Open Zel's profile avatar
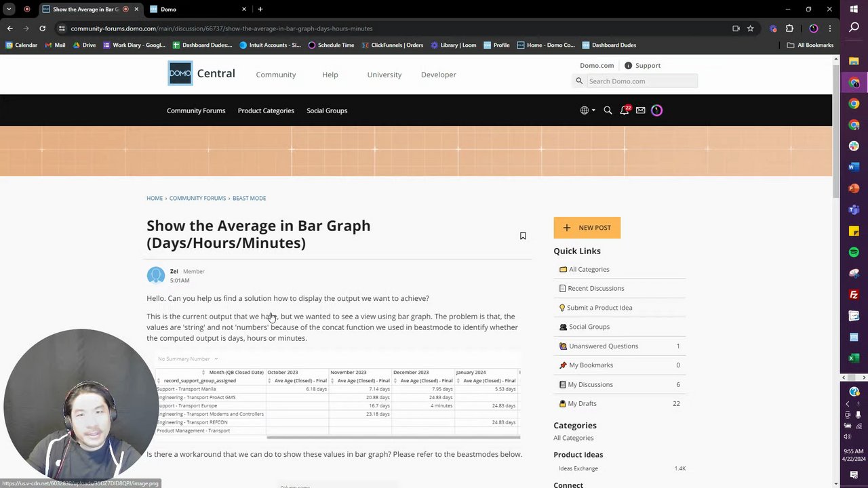 (x=155, y=275)
